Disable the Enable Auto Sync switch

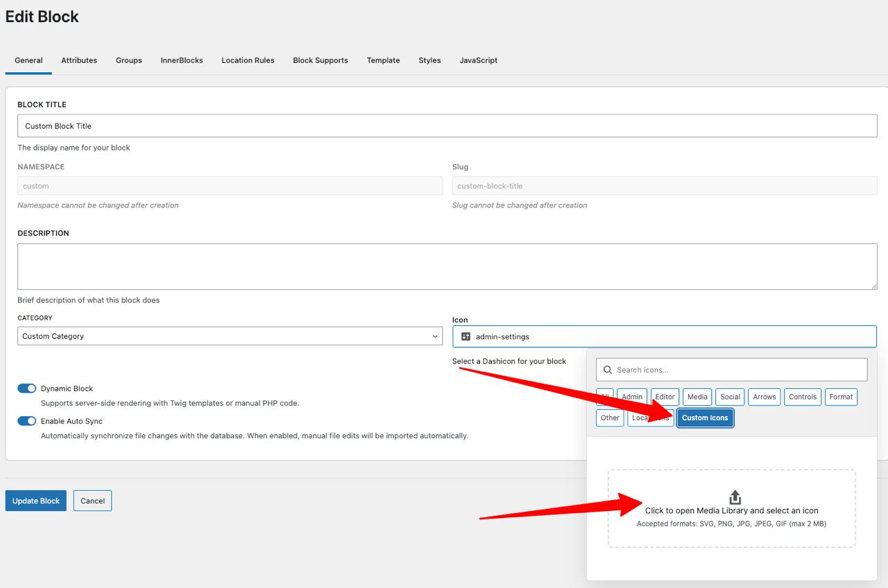point(26,421)
